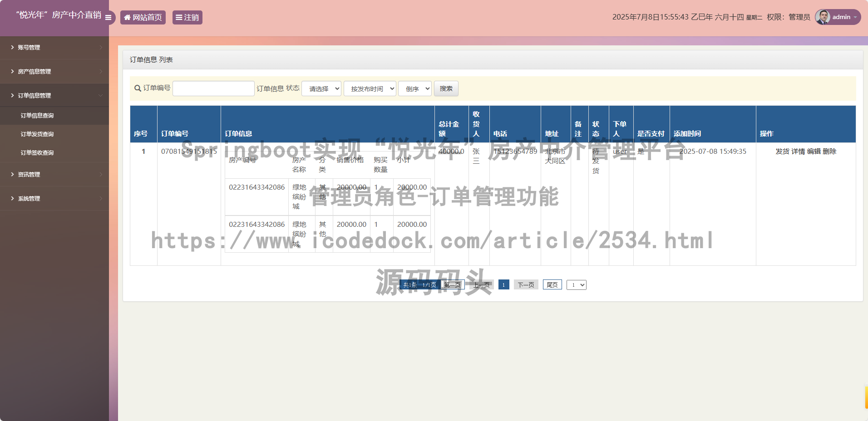Click order number 07081549151815
Viewport: 868px width, 421px height.
(x=189, y=152)
